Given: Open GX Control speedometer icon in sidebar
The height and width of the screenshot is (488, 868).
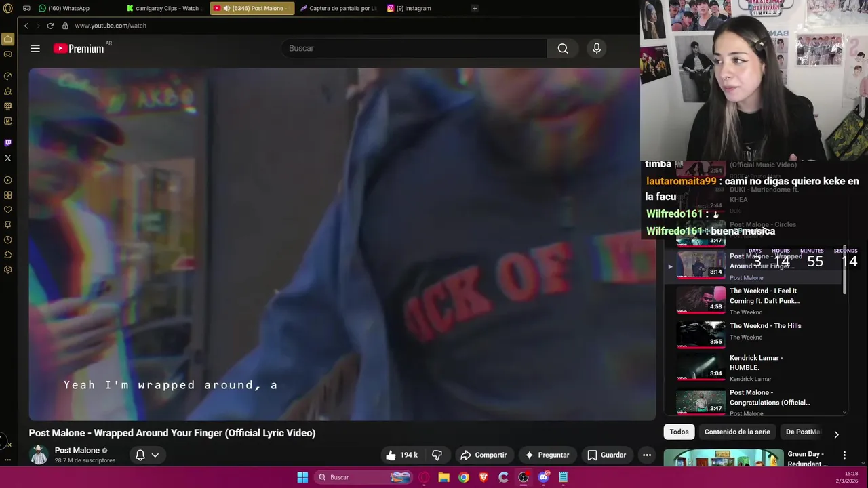Looking at the screenshot, I should 8,76.
